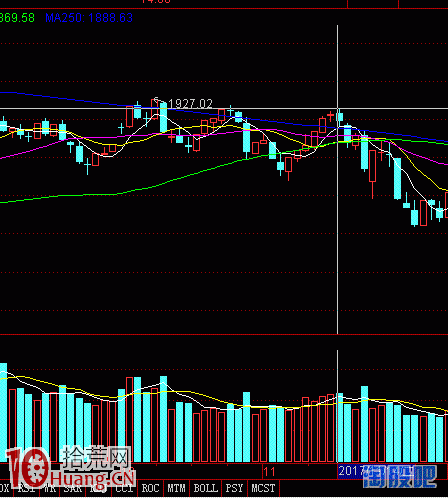
Task: Switch to the WR indicator tab
Action: pyautogui.click(x=50, y=488)
